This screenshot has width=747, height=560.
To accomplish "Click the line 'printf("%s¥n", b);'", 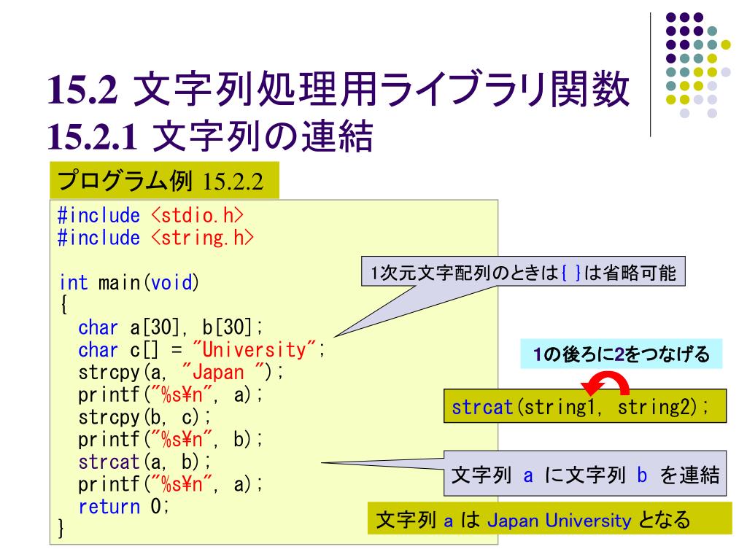I will pyautogui.click(x=171, y=439).
